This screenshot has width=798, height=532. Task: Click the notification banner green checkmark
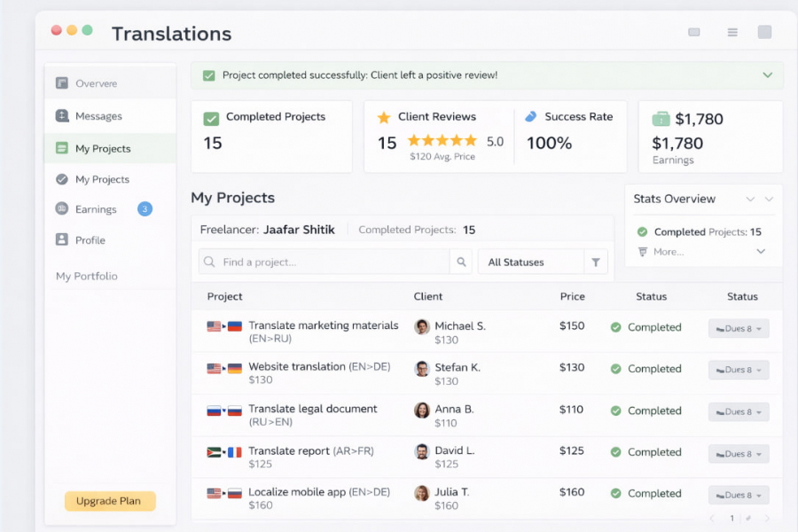click(209, 76)
